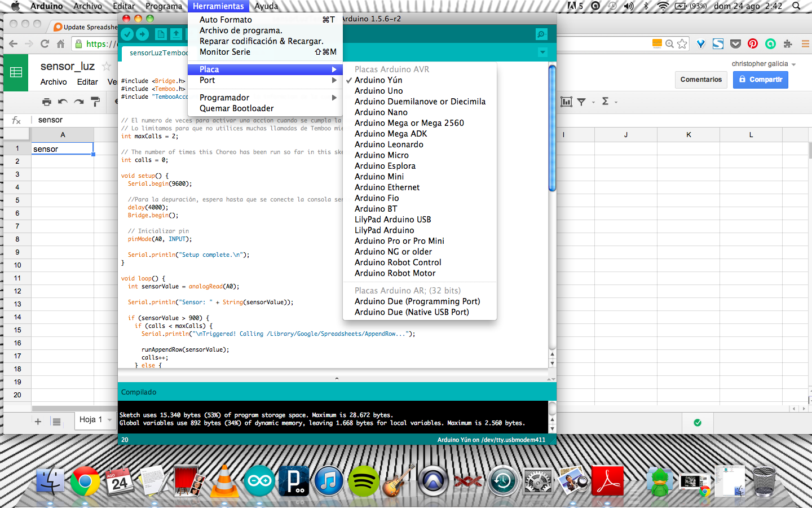Open the filter dropdown arrow in Sheets
Image resolution: width=812 pixels, height=508 pixels.
pos(593,102)
